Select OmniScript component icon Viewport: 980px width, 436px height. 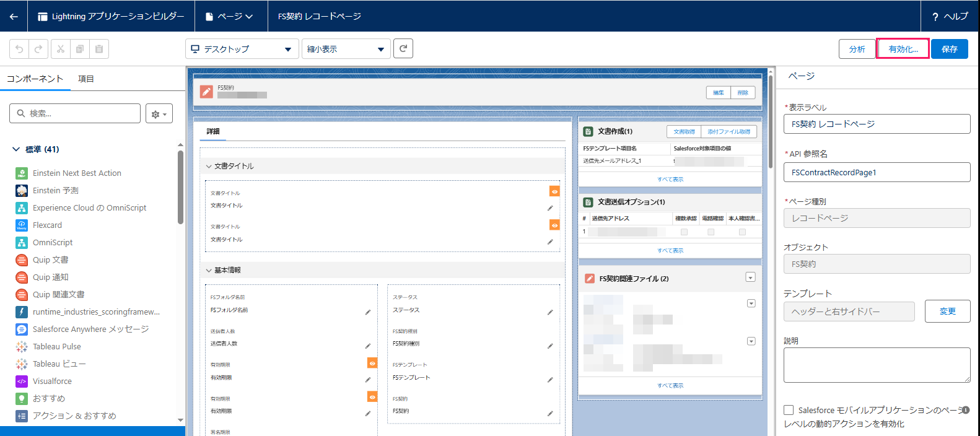click(22, 242)
